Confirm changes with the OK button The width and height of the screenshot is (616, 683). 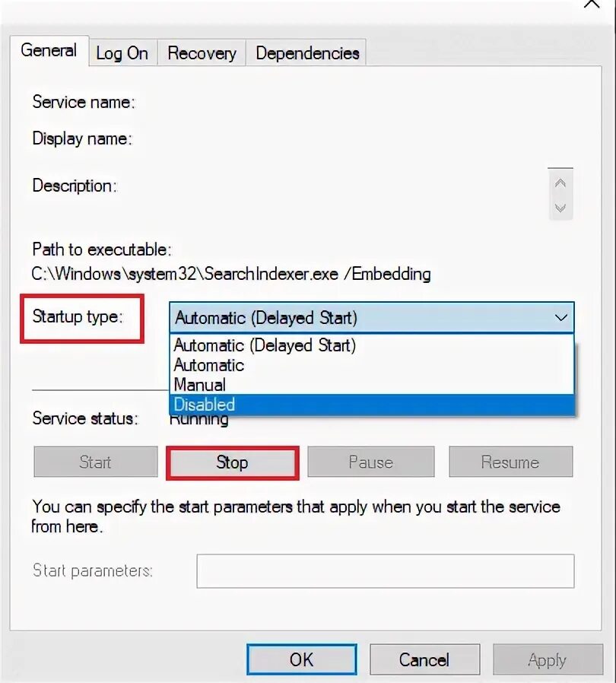click(302, 659)
